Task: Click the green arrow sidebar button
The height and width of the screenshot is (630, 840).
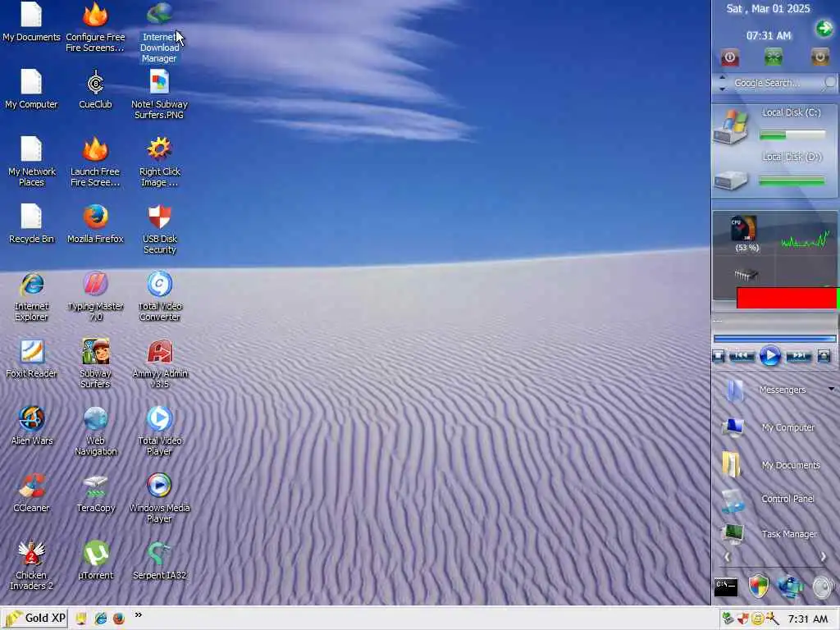Action: [824, 28]
